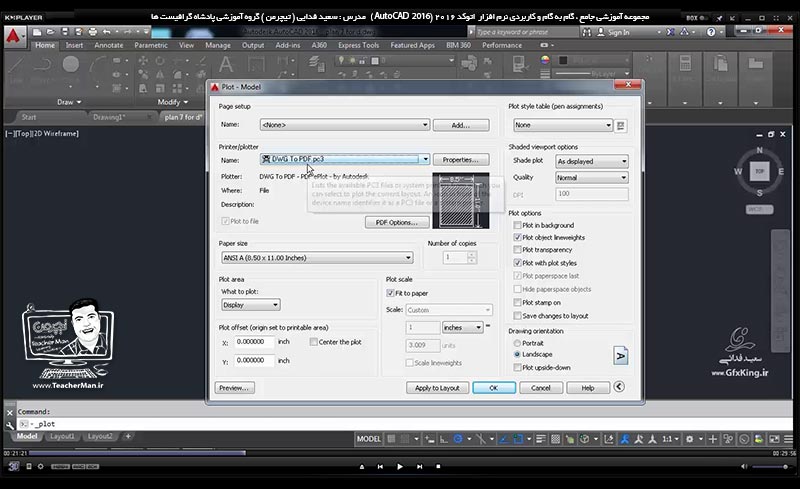This screenshot has width=800, height=489.
Task: Check Center the plot option
Action: coord(314,342)
